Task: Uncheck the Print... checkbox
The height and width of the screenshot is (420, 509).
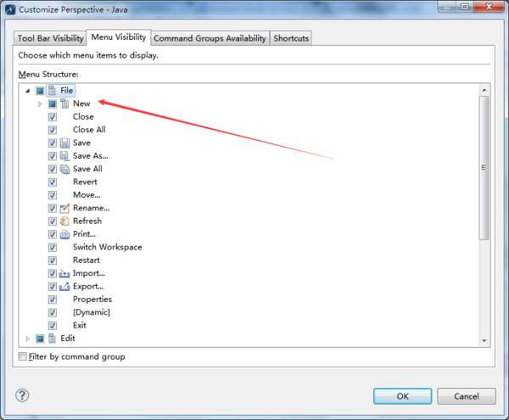Action: click(x=53, y=234)
